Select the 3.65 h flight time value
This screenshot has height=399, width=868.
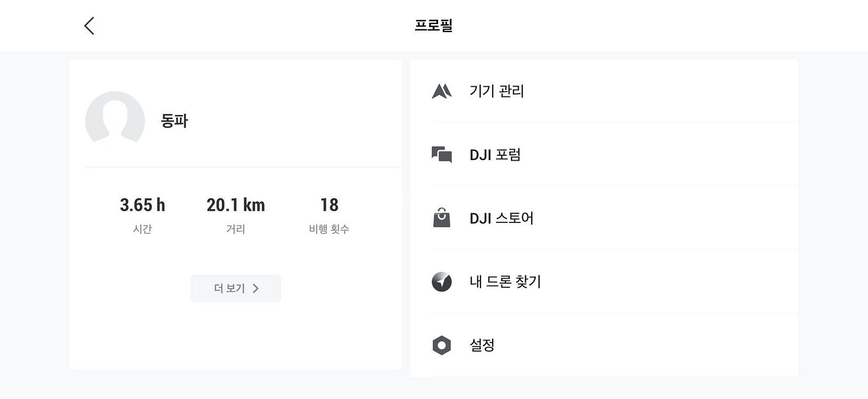point(143,205)
